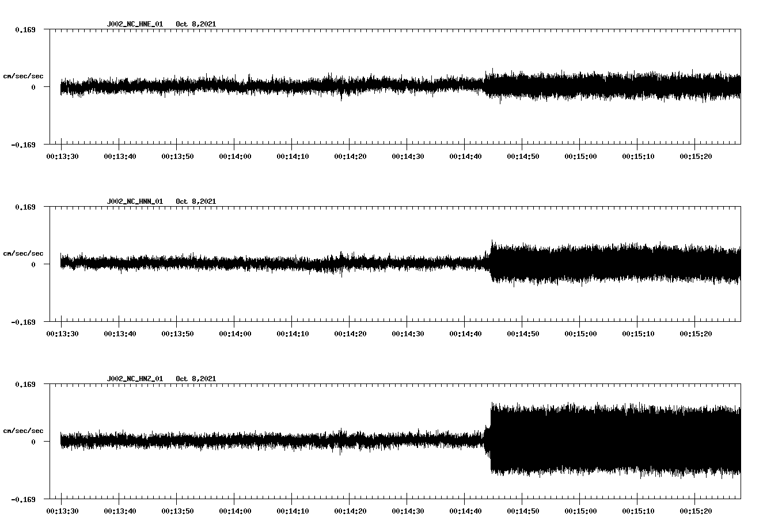The width and height of the screenshot is (782, 532).
Task: Select the 00:15:00 label on the HNN axis
Action: pyautogui.click(x=580, y=334)
